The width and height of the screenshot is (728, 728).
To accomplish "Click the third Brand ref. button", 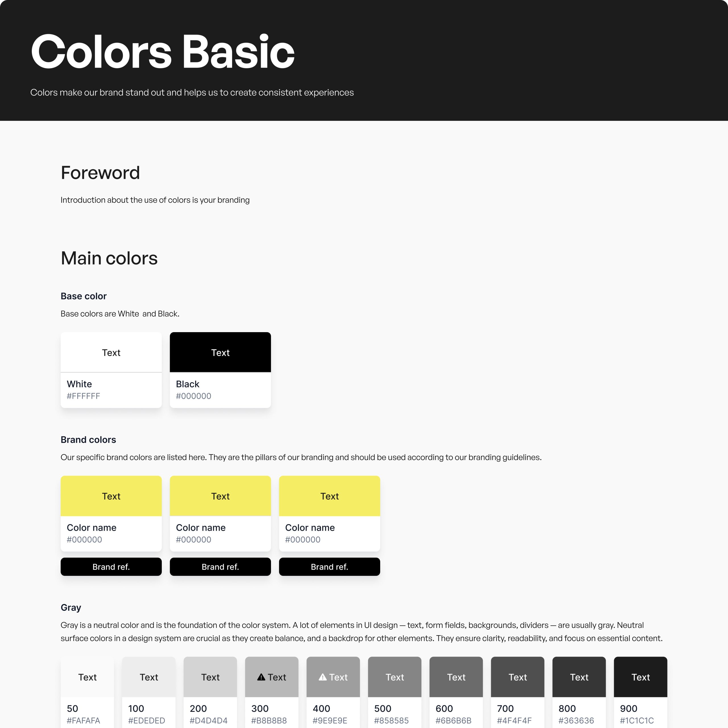I will 330,567.
